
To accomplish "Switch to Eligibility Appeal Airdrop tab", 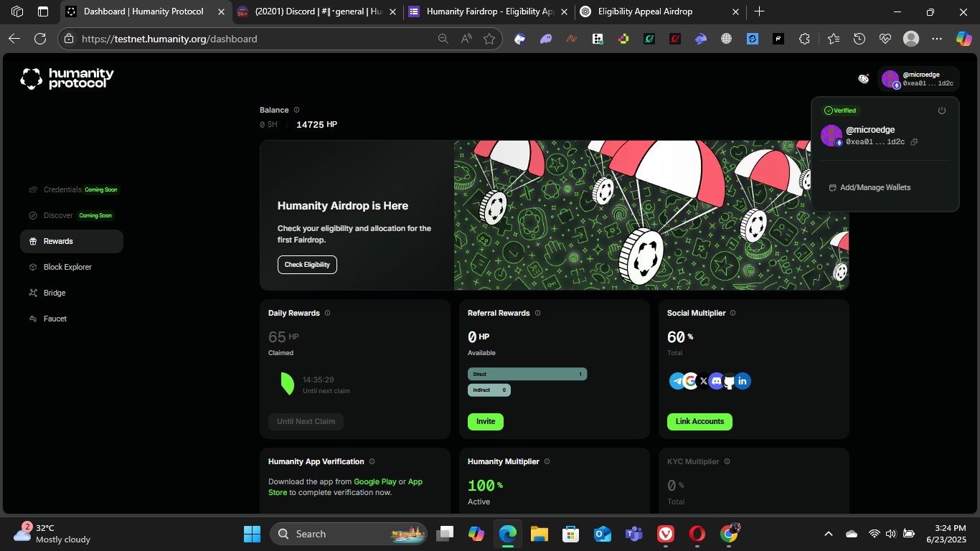I will click(659, 11).
